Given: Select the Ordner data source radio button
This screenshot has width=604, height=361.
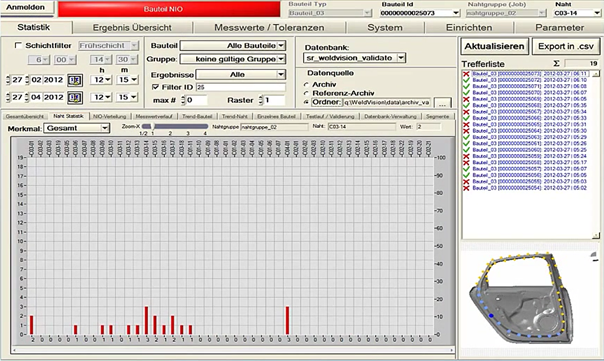Looking at the screenshot, I should pyautogui.click(x=306, y=102).
